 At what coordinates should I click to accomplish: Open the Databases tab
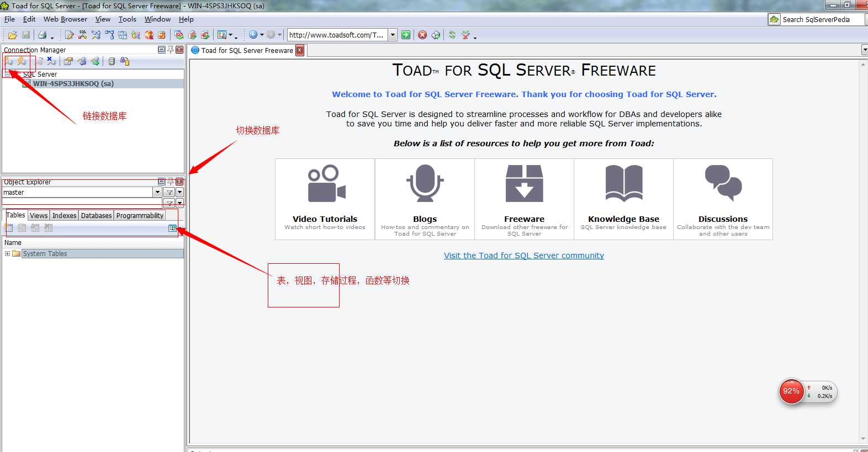pos(96,215)
